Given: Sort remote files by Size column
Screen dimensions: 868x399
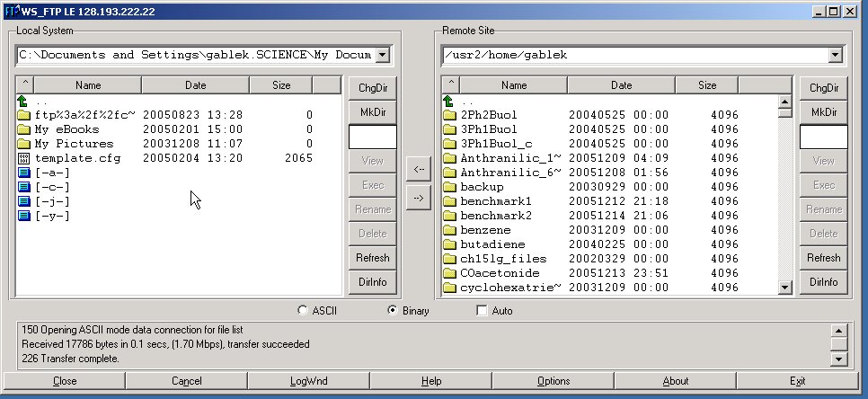Looking at the screenshot, I should click(x=707, y=85).
